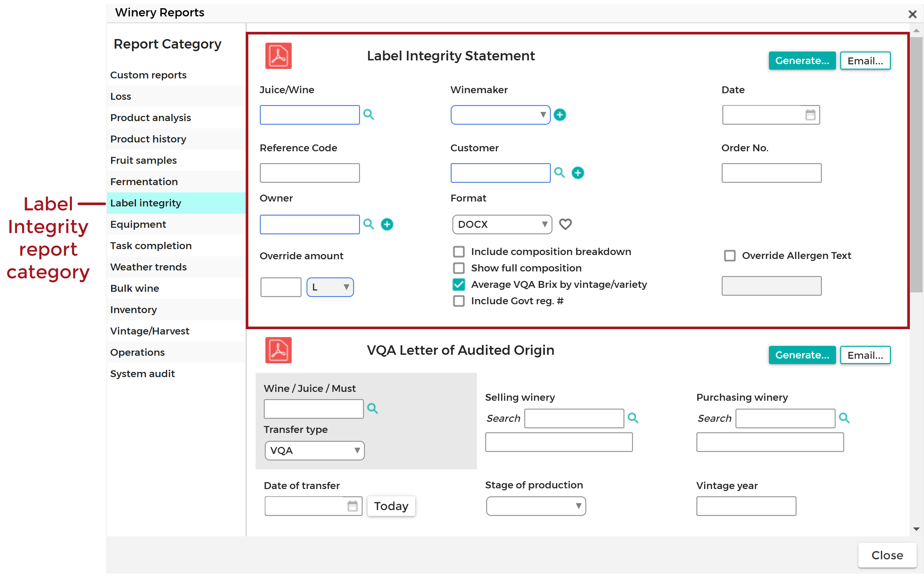
Task: Click the scrollbar down arrow
Action: pos(916,529)
